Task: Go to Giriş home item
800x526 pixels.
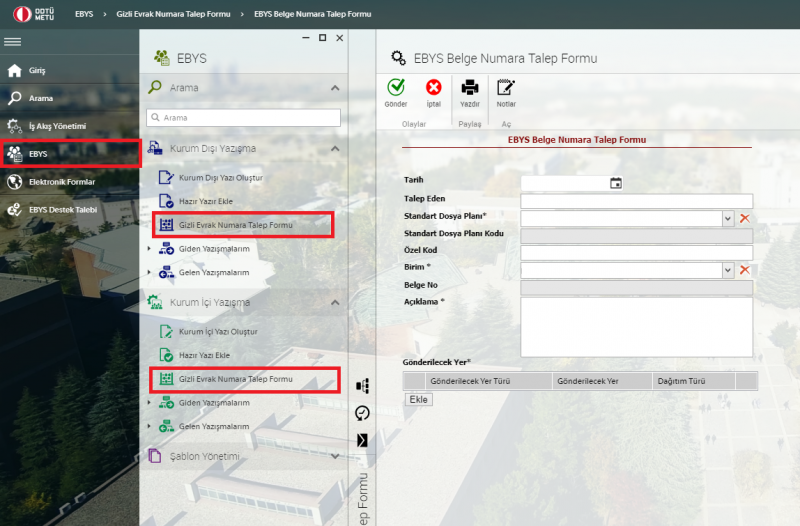Action: click(x=69, y=70)
